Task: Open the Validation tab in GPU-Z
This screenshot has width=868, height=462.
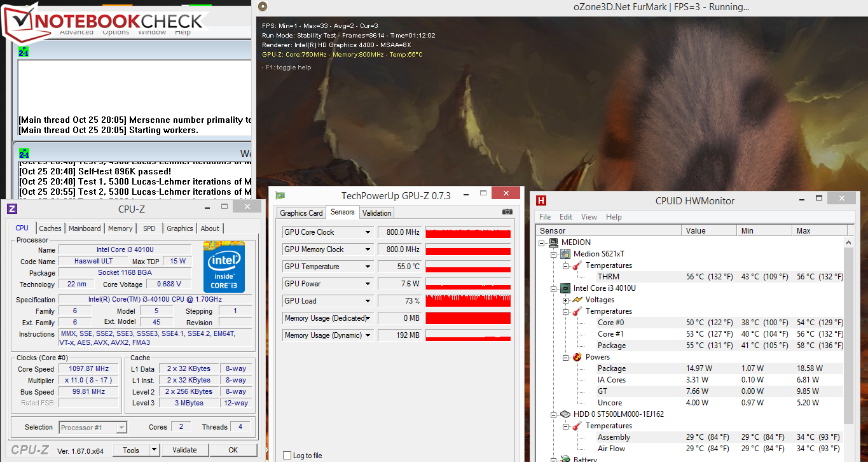Action: (x=377, y=213)
